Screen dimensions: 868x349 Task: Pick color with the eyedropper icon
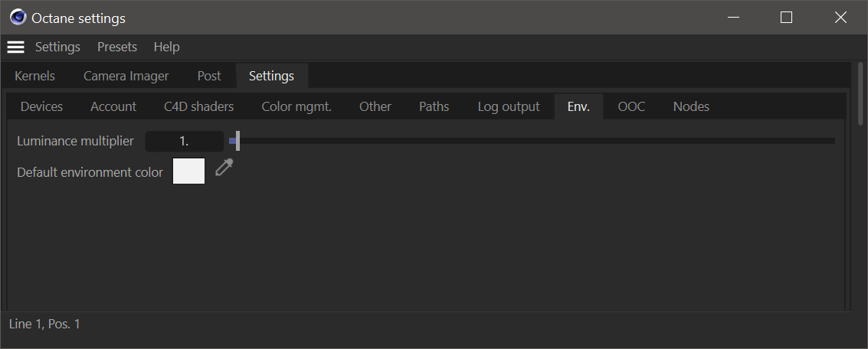[x=223, y=168]
